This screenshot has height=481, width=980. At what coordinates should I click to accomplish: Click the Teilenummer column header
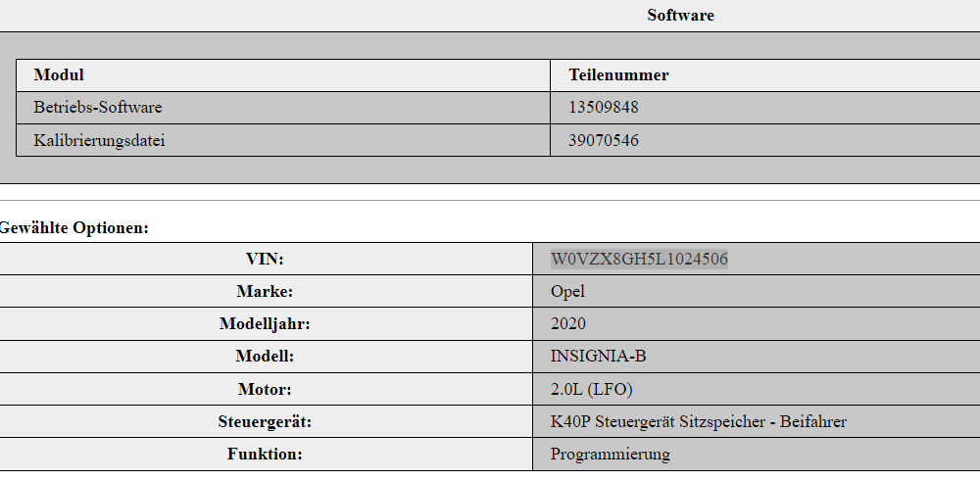click(618, 75)
